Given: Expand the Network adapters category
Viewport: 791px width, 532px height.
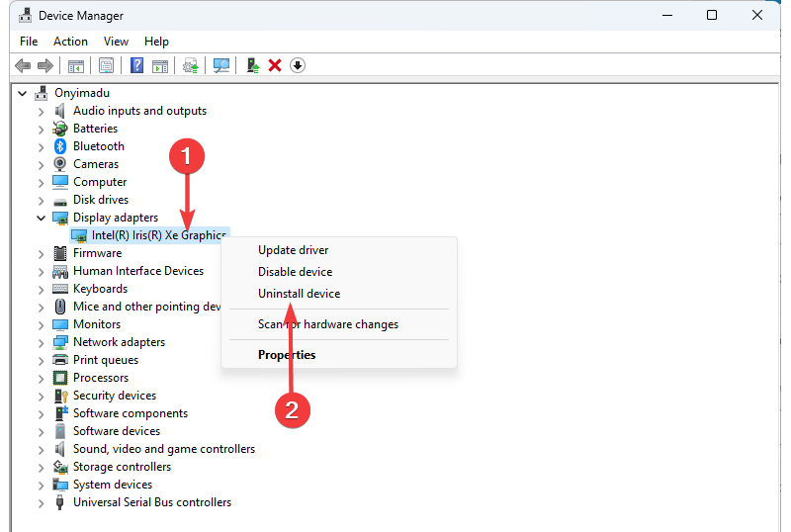Looking at the screenshot, I should (x=41, y=343).
